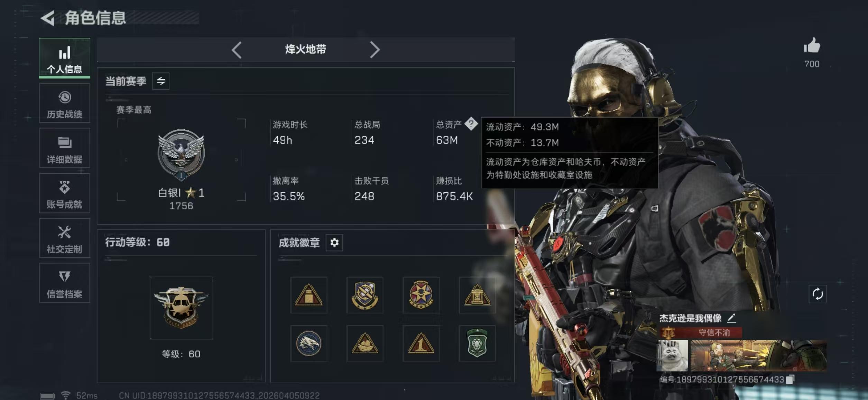
Task: Go to the 社交定制 tab
Action: click(65, 238)
